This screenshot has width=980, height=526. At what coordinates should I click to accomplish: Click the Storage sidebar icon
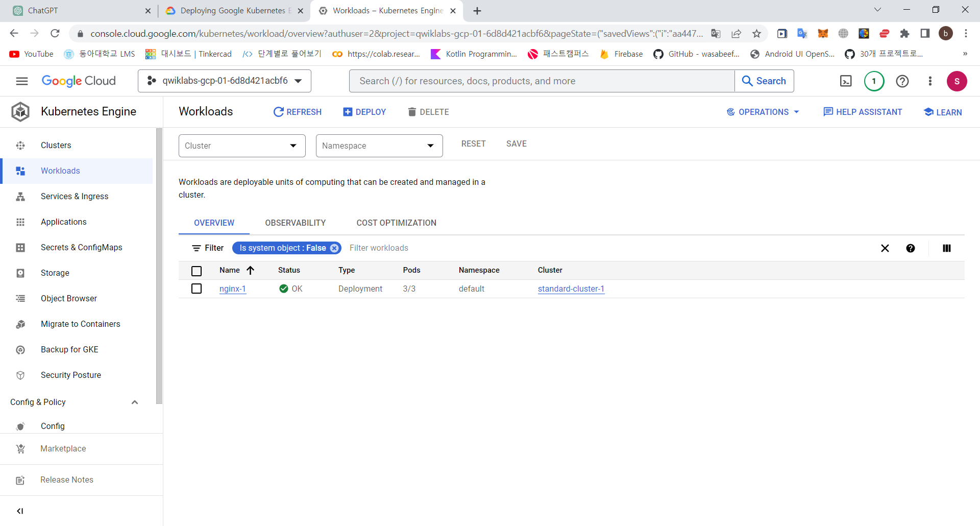pos(20,273)
